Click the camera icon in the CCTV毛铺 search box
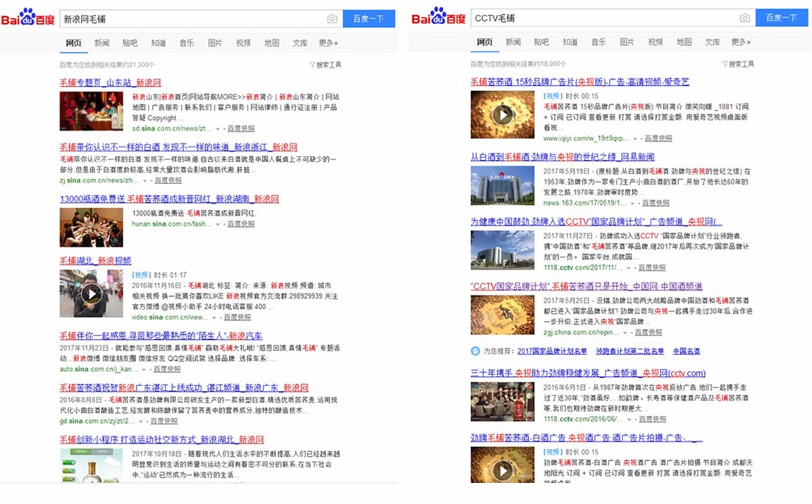The height and width of the screenshot is (504, 812). pyautogui.click(x=745, y=18)
